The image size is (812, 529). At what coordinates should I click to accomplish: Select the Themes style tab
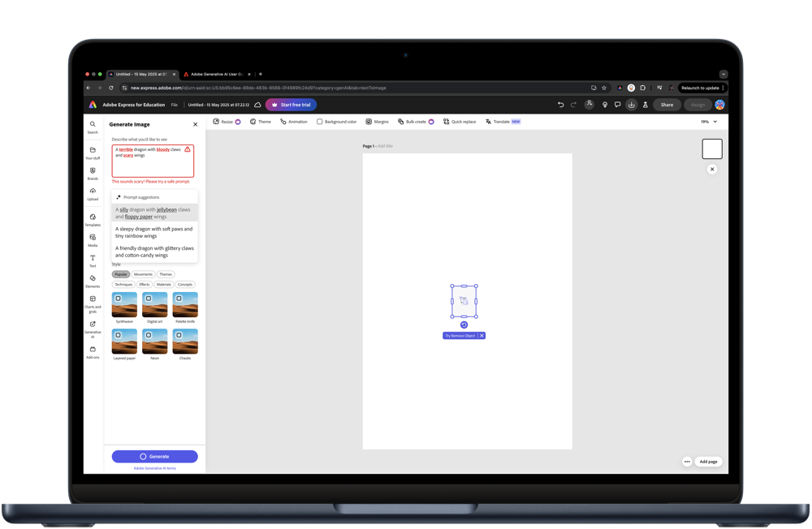[x=166, y=274]
